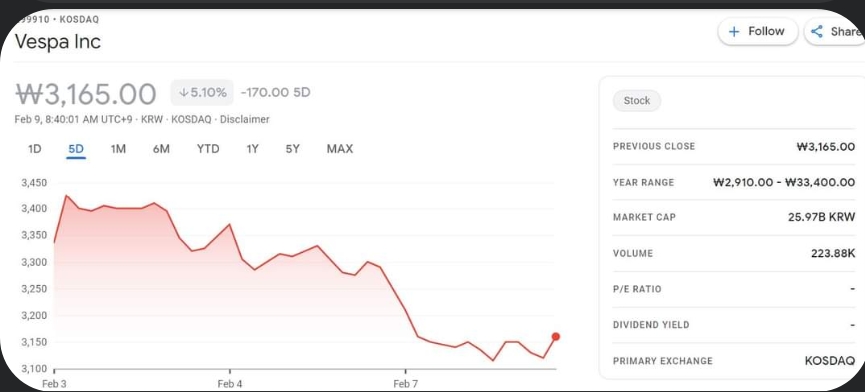Select the 1D time range tab
Viewport: 865px width, 392px height.
(x=34, y=149)
